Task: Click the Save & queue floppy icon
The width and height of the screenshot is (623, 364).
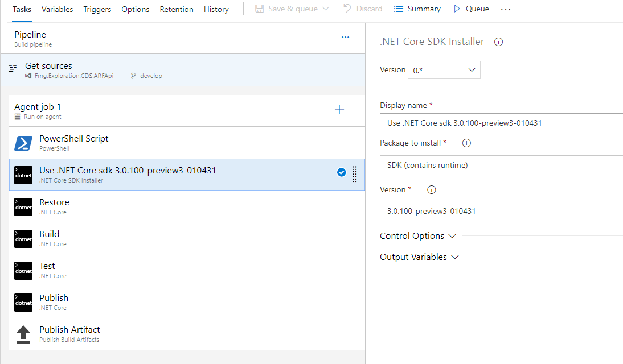Action: [x=259, y=9]
